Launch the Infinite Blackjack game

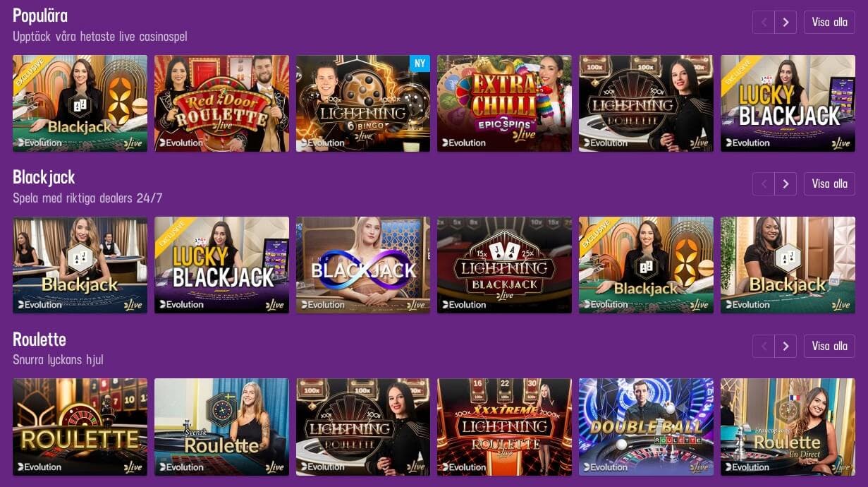pos(363,265)
